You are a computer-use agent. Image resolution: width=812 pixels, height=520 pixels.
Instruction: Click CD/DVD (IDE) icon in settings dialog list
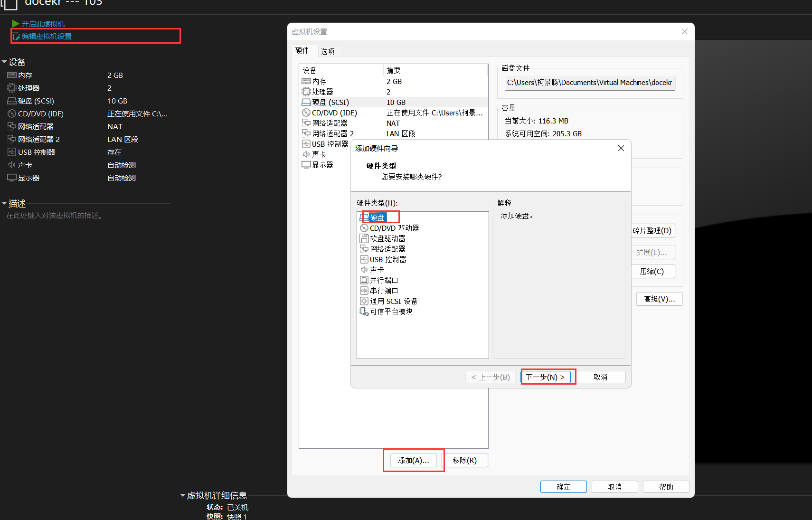pos(306,113)
